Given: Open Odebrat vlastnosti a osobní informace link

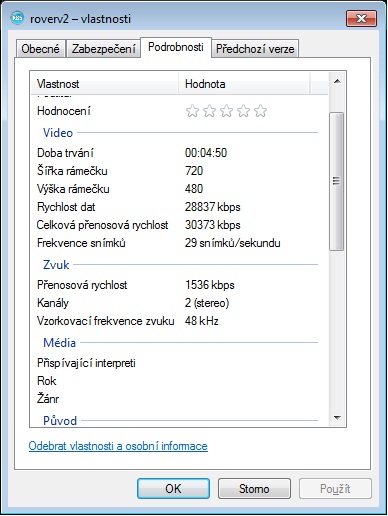Looking at the screenshot, I should pyautogui.click(x=118, y=446).
